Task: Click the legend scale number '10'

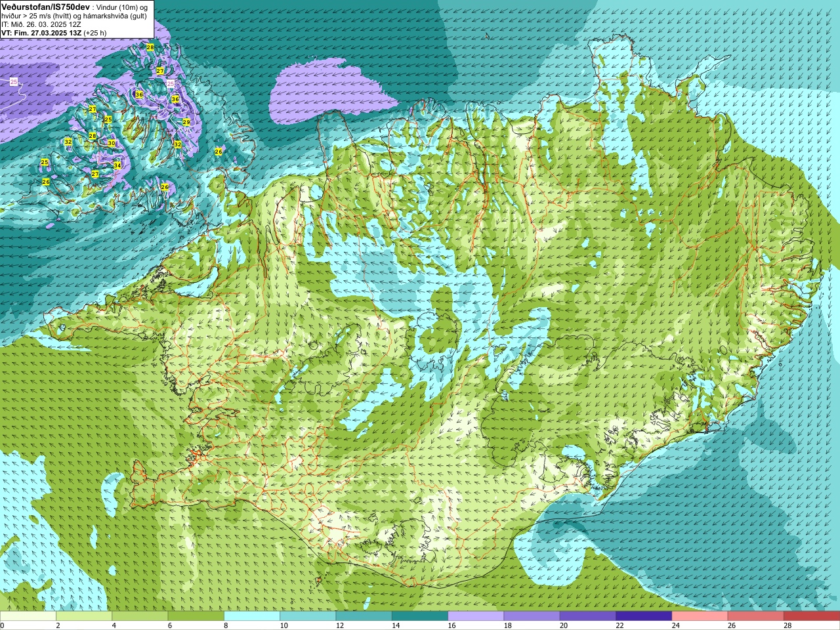Action: (284, 625)
